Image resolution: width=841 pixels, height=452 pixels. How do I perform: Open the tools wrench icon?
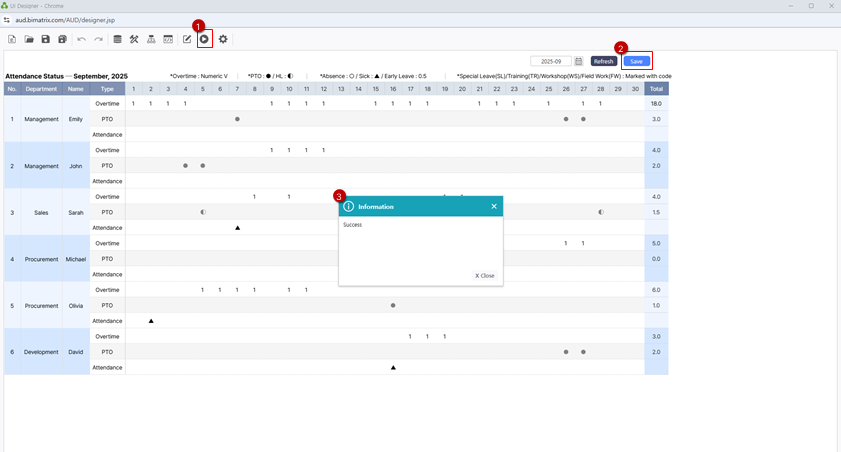point(134,39)
